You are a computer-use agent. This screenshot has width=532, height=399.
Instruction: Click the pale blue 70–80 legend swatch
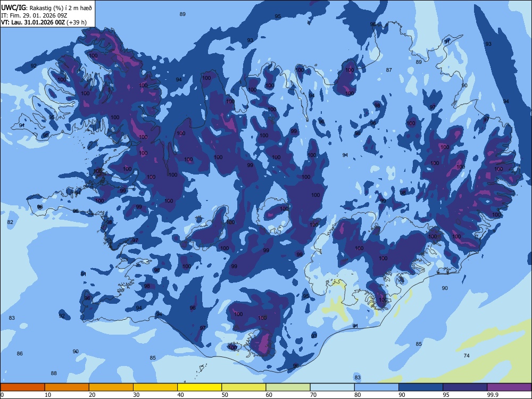(x=332, y=387)
